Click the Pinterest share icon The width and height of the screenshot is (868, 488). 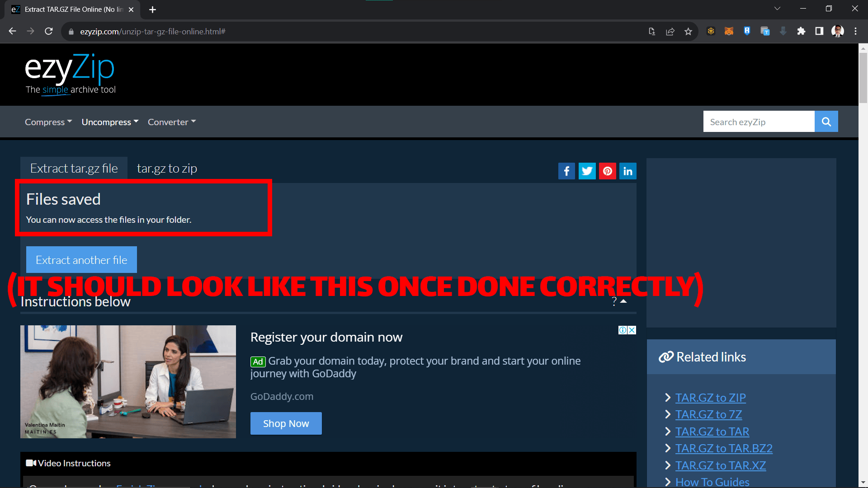tap(607, 171)
